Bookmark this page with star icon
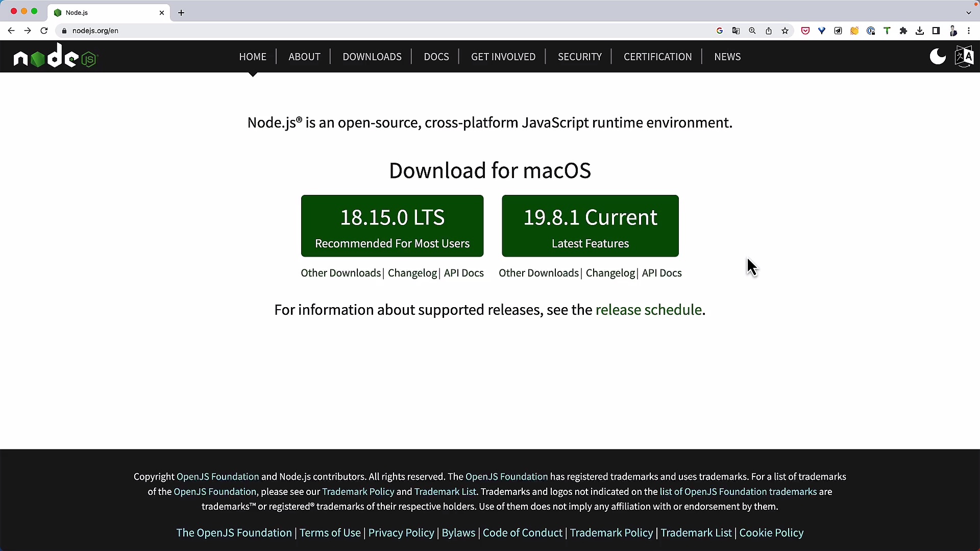The image size is (980, 551). tap(785, 31)
